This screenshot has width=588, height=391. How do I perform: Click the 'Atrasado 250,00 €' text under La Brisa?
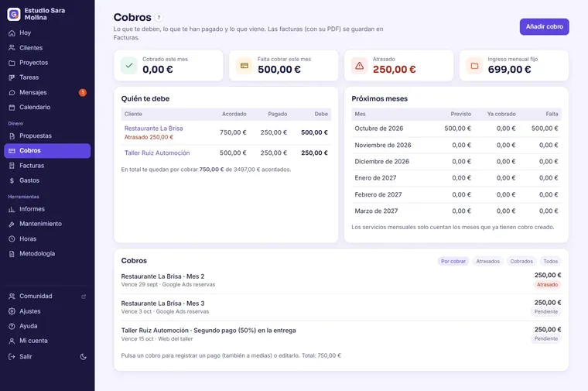click(149, 137)
